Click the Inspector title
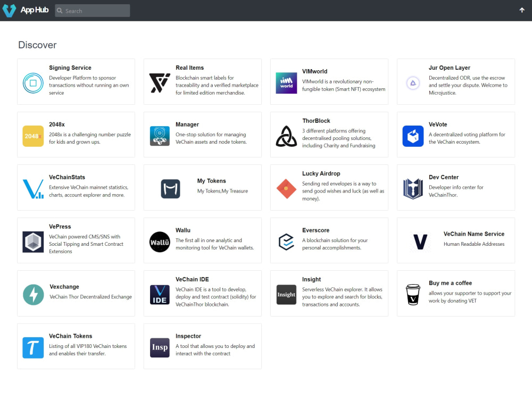 188,336
